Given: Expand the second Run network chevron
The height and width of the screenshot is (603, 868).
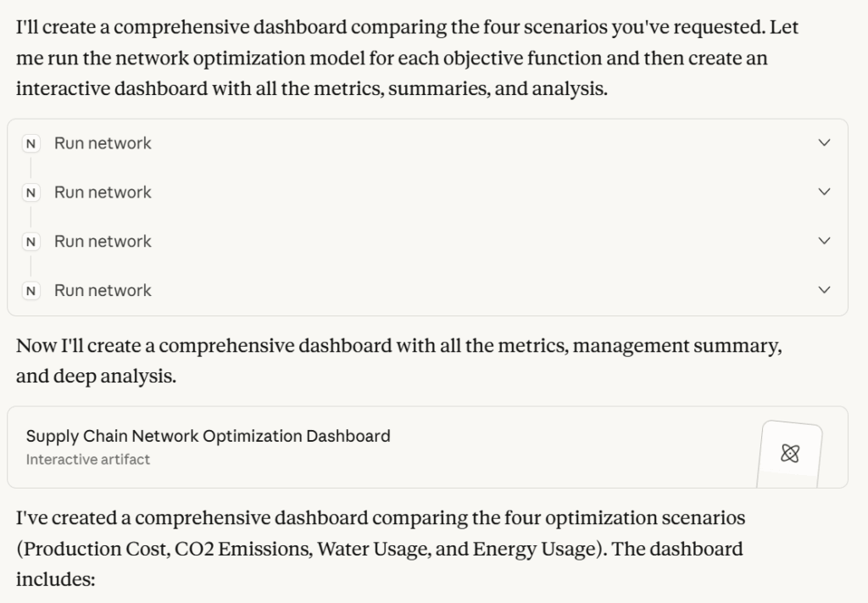Looking at the screenshot, I should [824, 193].
